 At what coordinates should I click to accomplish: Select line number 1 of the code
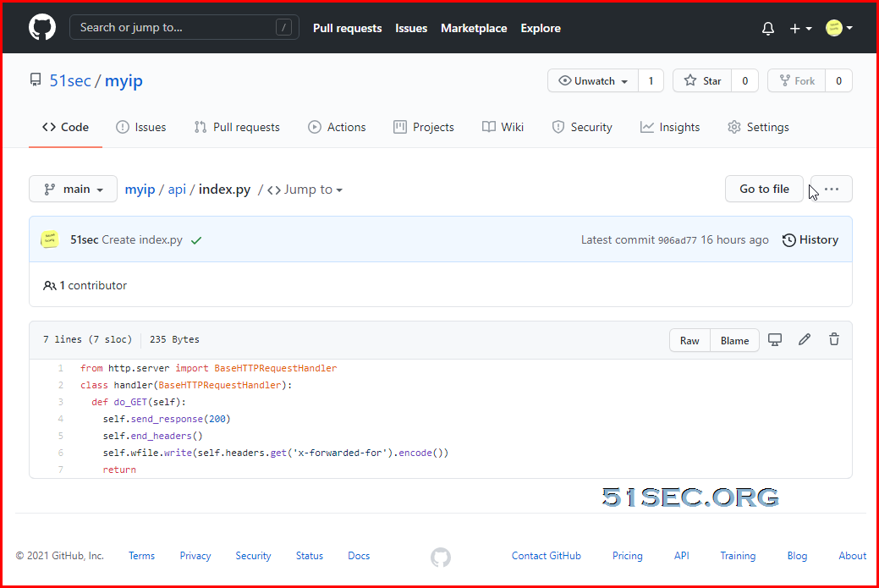coord(61,368)
